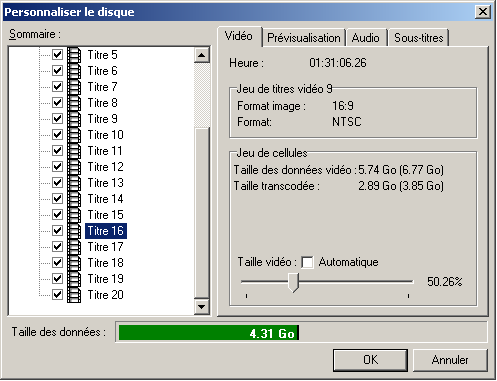Uncheck the Titre 5 checkbox
Viewport: 497px width, 381px height.
point(57,54)
